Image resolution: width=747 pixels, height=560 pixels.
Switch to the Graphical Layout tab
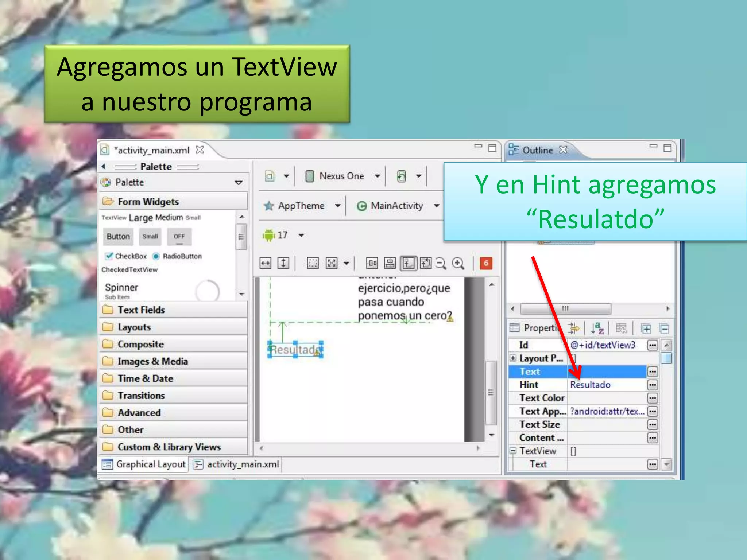tap(144, 464)
